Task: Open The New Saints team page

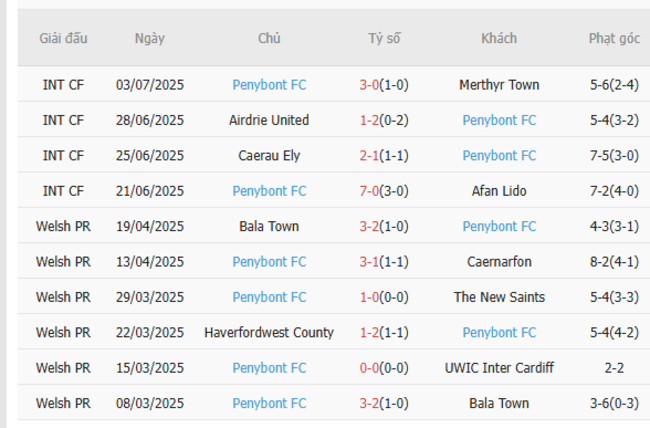Action: (499, 297)
